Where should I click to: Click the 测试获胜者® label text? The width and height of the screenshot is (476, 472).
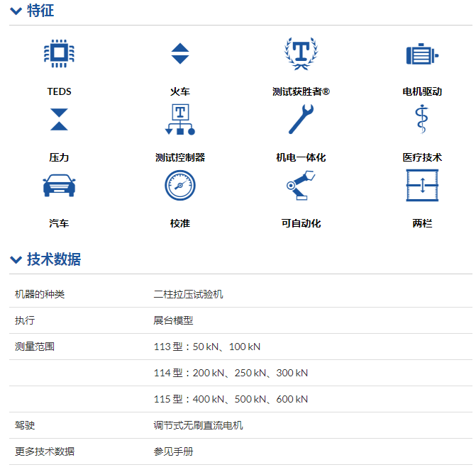(301, 92)
